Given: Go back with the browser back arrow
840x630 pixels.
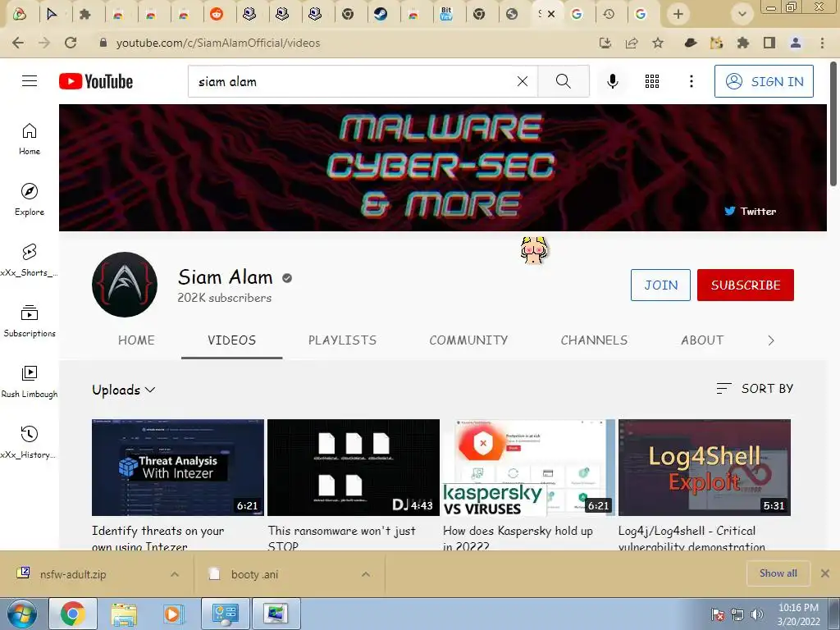Looking at the screenshot, I should click(x=18, y=43).
